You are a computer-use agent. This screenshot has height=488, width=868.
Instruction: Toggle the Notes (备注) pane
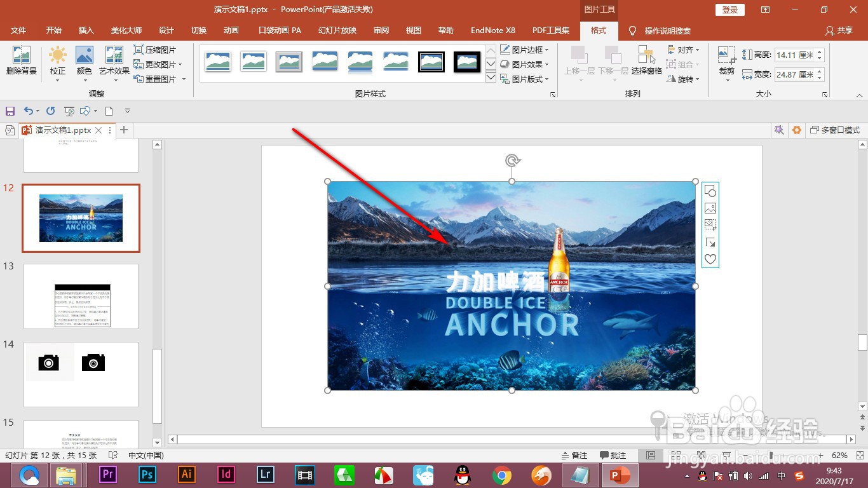[574, 456]
